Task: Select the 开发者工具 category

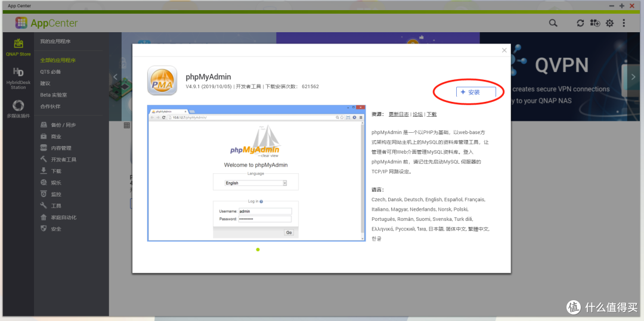Action: coord(63,160)
